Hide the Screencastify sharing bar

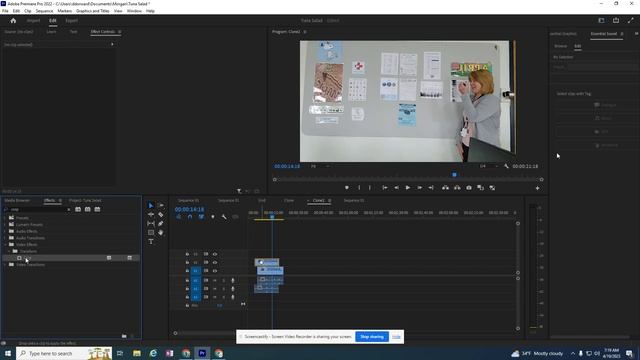point(396,337)
